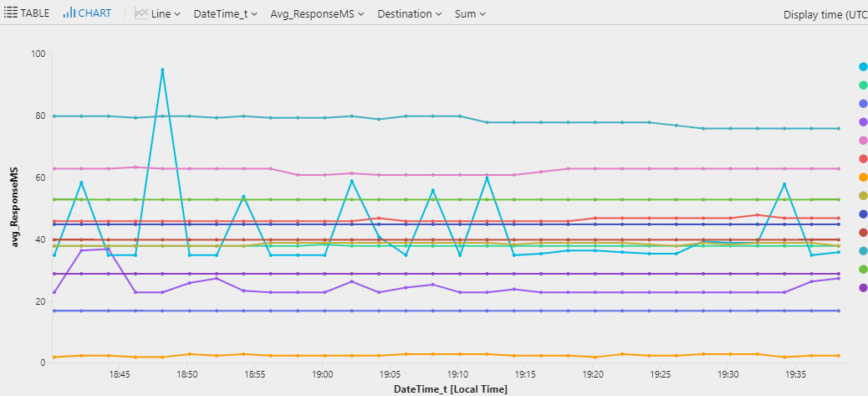The height and width of the screenshot is (396, 868).
Task: Click the DateTime_t [Local Time] axis title
Action: (x=451, y=389)
